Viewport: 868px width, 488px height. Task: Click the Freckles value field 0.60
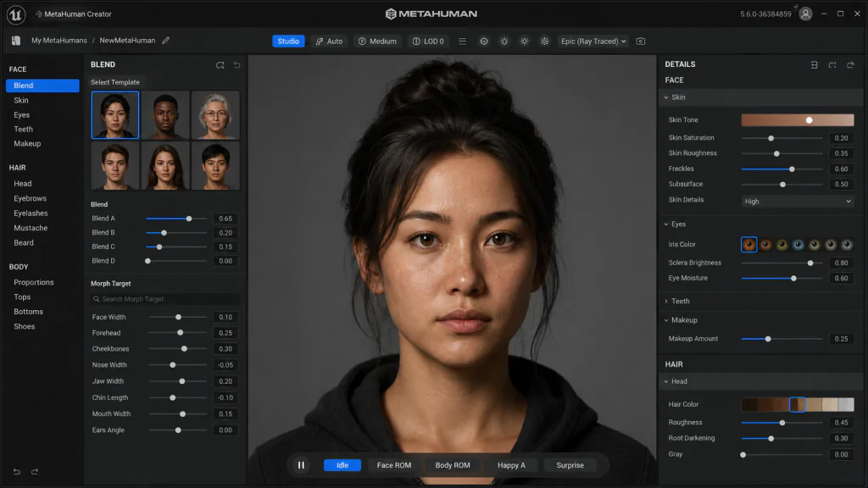tap(842, 169)
